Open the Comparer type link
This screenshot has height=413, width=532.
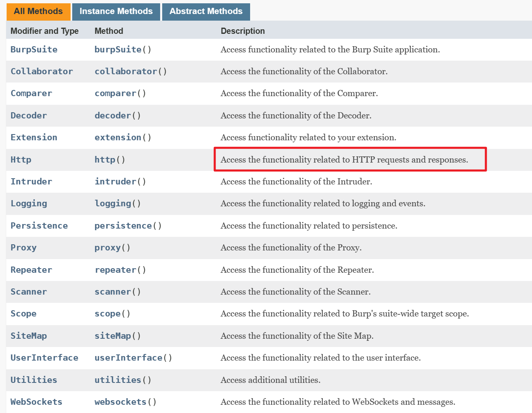tap(31, 93)
